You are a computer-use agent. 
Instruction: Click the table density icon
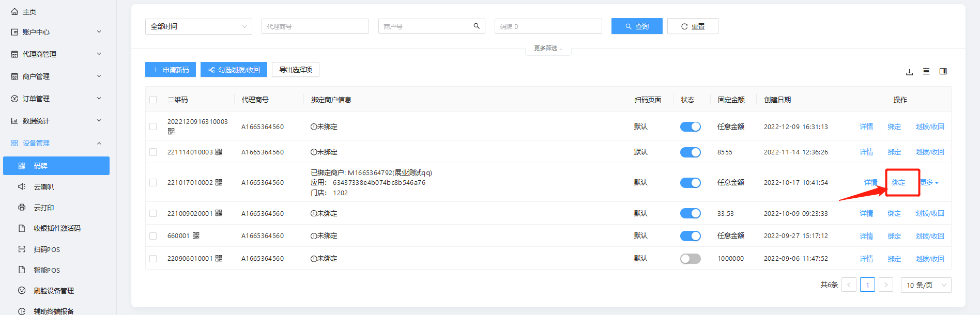pyautogui.click(x=926, y=71)
